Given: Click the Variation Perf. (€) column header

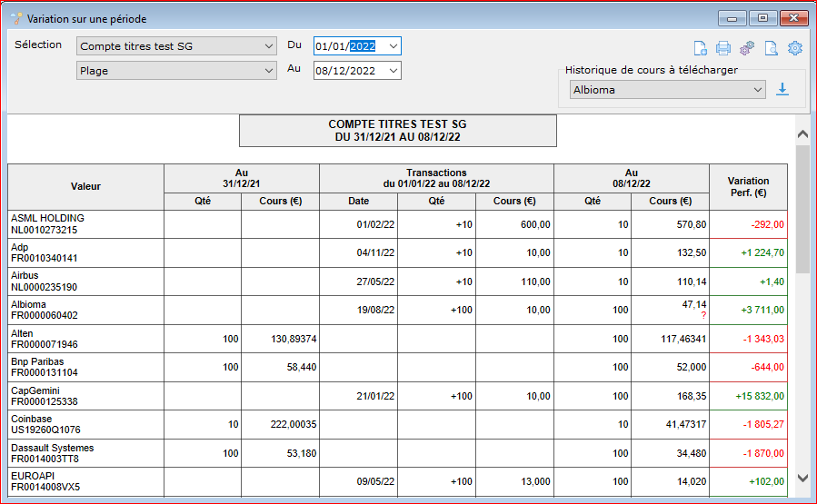Looking at the screenshot, I should point(748,186).
